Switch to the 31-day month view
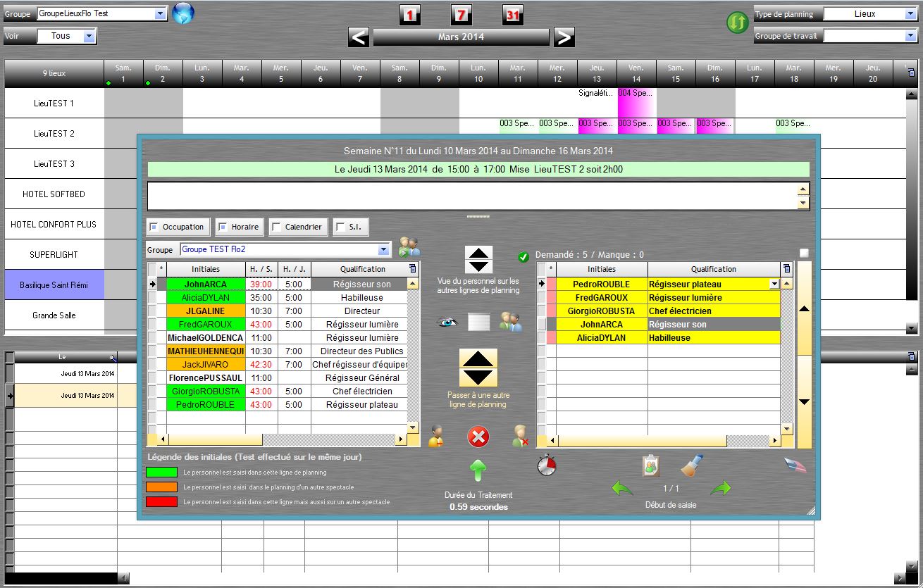This screenshot has height=588, width=923. click(x=513, y=15)
